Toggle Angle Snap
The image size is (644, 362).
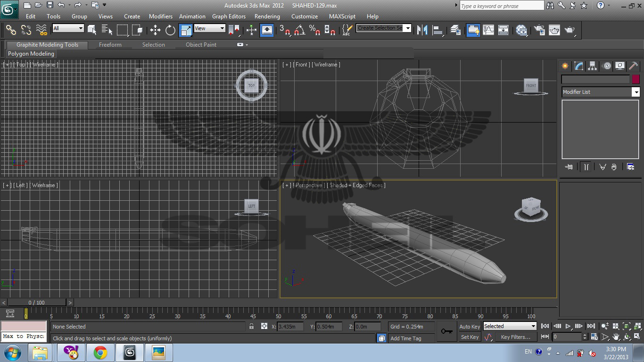(x=299, y=30)
